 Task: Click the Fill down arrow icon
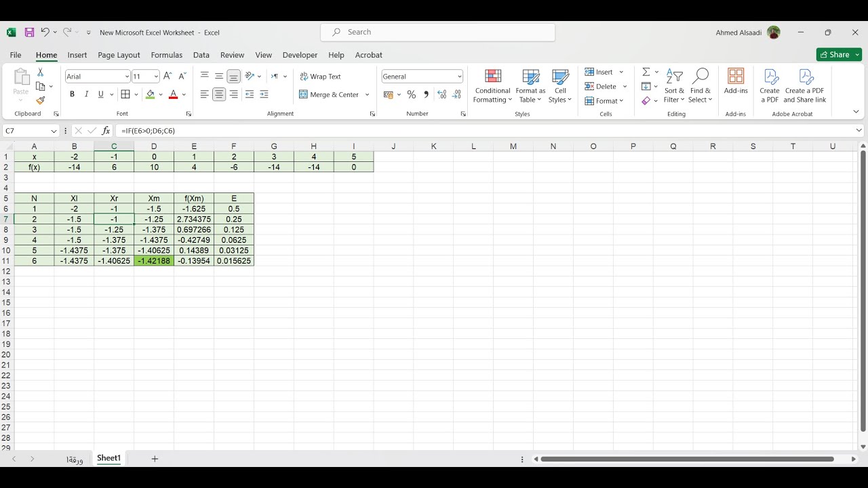(x=646, y=86)
